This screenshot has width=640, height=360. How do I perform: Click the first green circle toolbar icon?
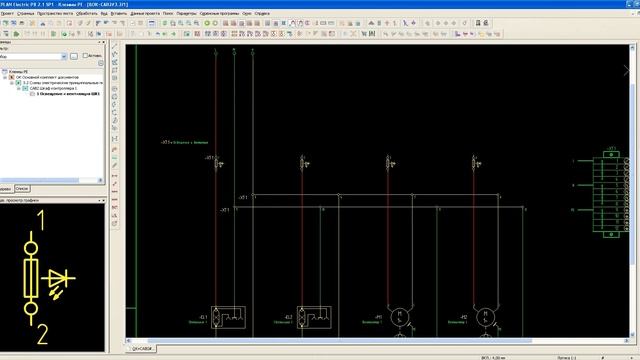(x=207, y=23)
